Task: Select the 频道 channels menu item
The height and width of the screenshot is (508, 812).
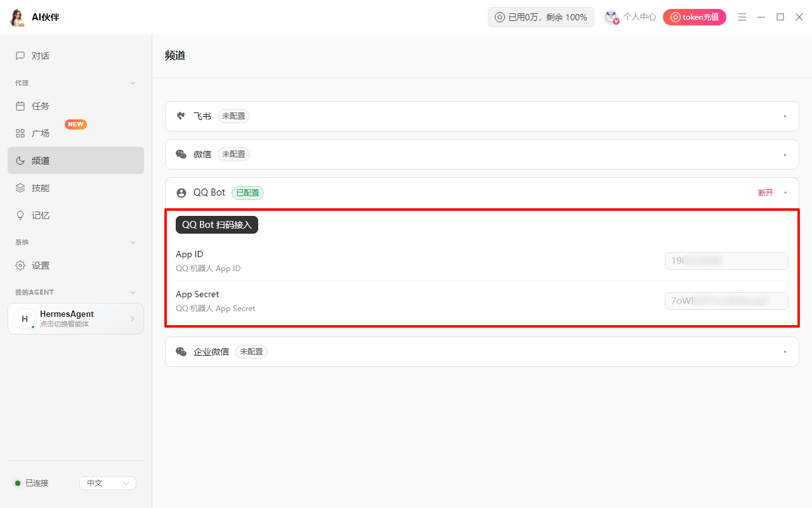Action: tap(75, 161)
